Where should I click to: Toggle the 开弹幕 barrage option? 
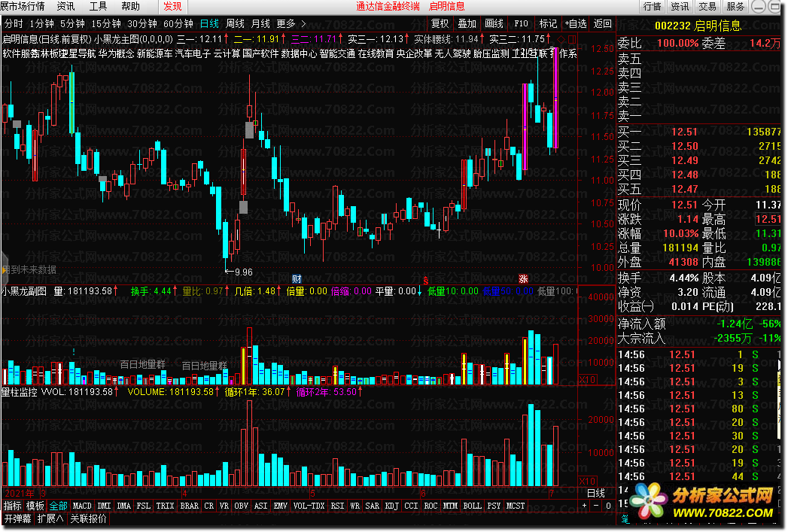pyautogui.click(x=17, y=518)
